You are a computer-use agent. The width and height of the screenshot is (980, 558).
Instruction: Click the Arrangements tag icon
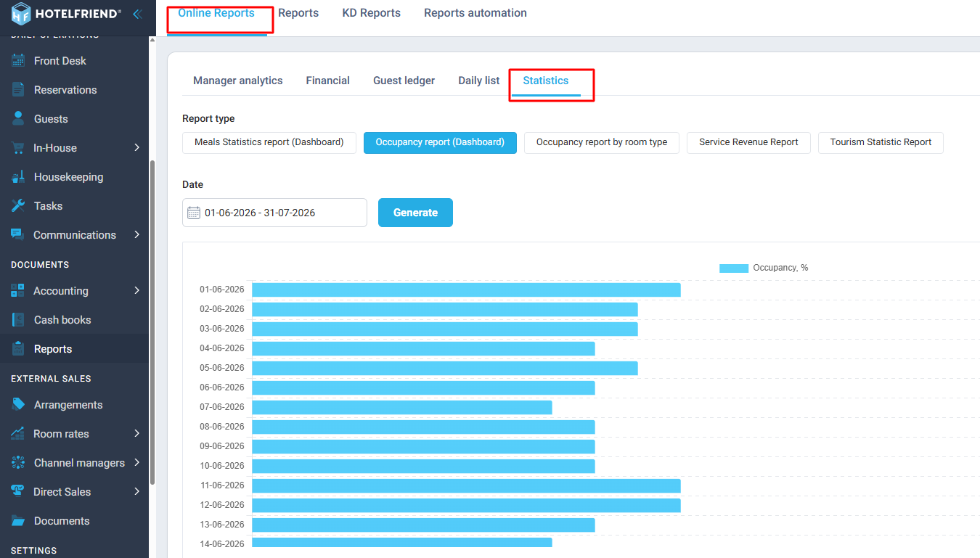(18, 405)
